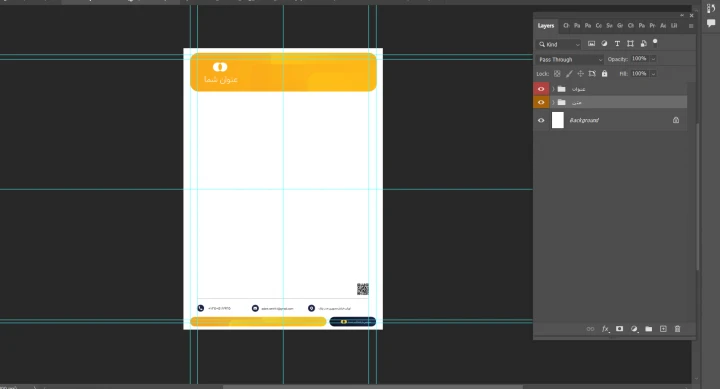The image size is (720, 389).
Task: Select the red-labeled top group folder icon
Action: 562,89
